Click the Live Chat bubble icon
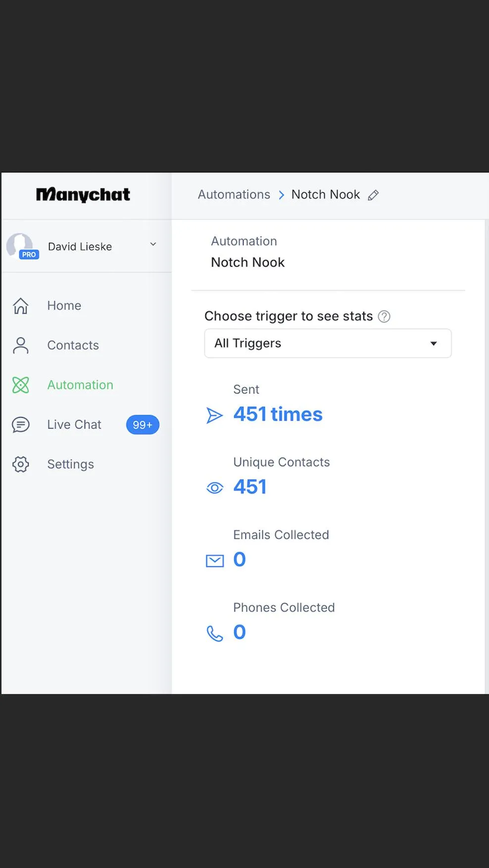The height and width of the screenshot is (868, 489). point(21,425)
